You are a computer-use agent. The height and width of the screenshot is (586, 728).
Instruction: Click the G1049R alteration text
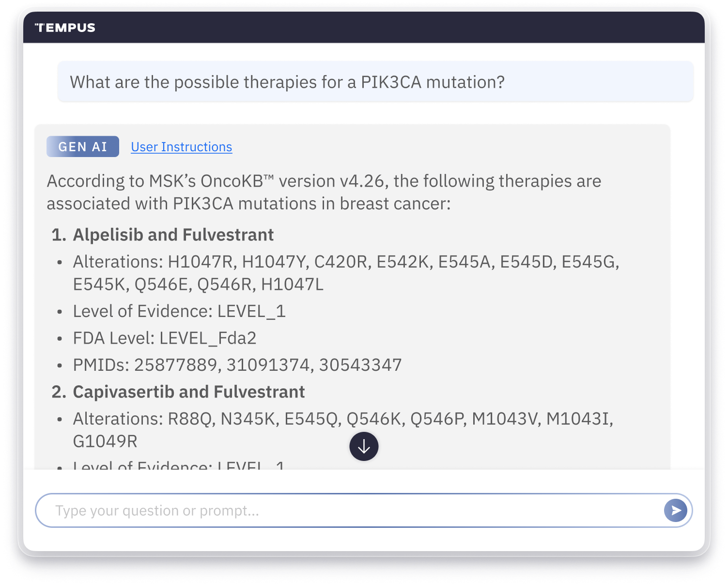pyautogui.click(x=105, y=442)
